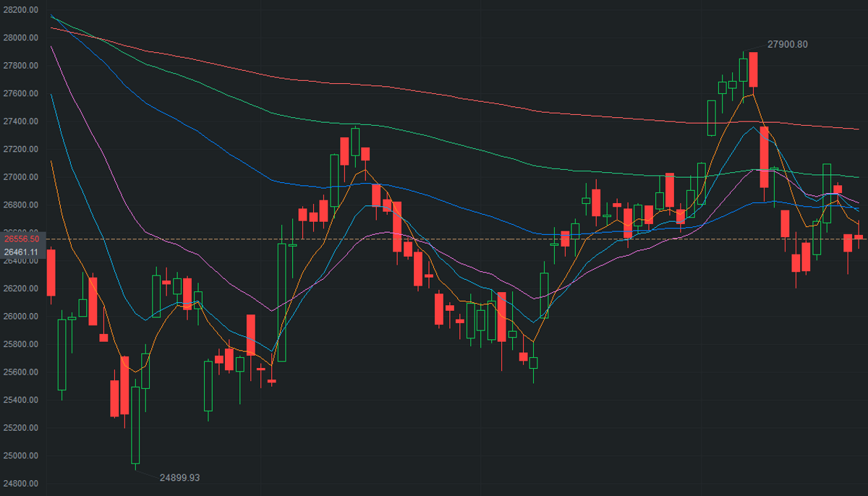
Task: Select the red 26556.50 current price tag
Action: 22,239
